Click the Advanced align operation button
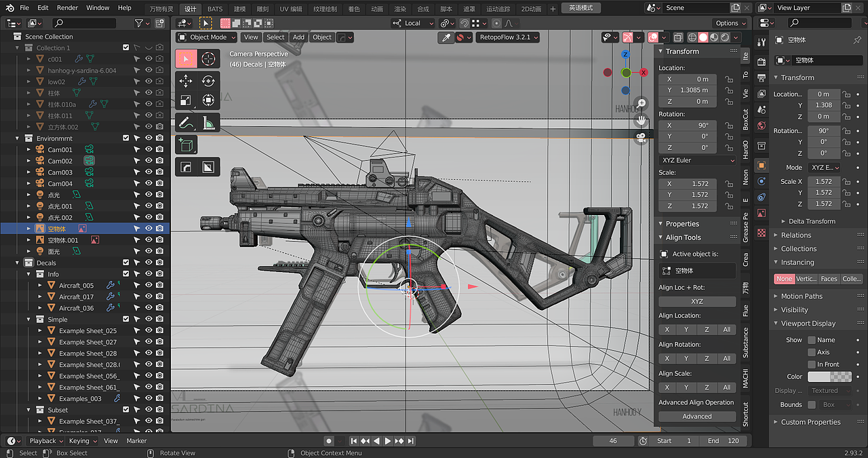Viewport: 868px width, 458px height. point(697,417)
